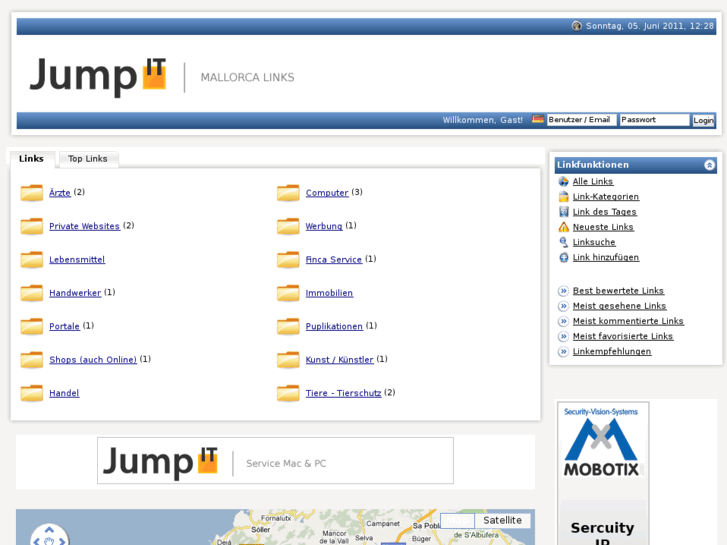This screenshot has height=545, width=727.
Task: Click the map pan up arrow
Action: coord(50,530)
